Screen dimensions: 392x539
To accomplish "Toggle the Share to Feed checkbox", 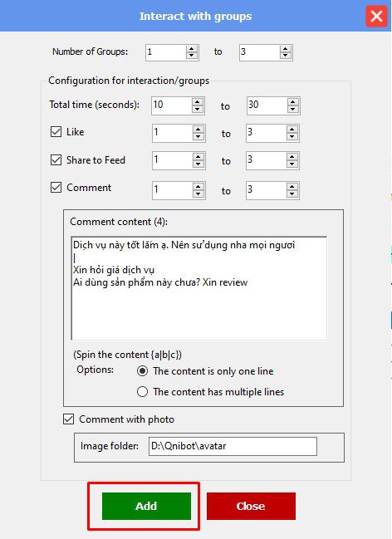I will point(56,159).
